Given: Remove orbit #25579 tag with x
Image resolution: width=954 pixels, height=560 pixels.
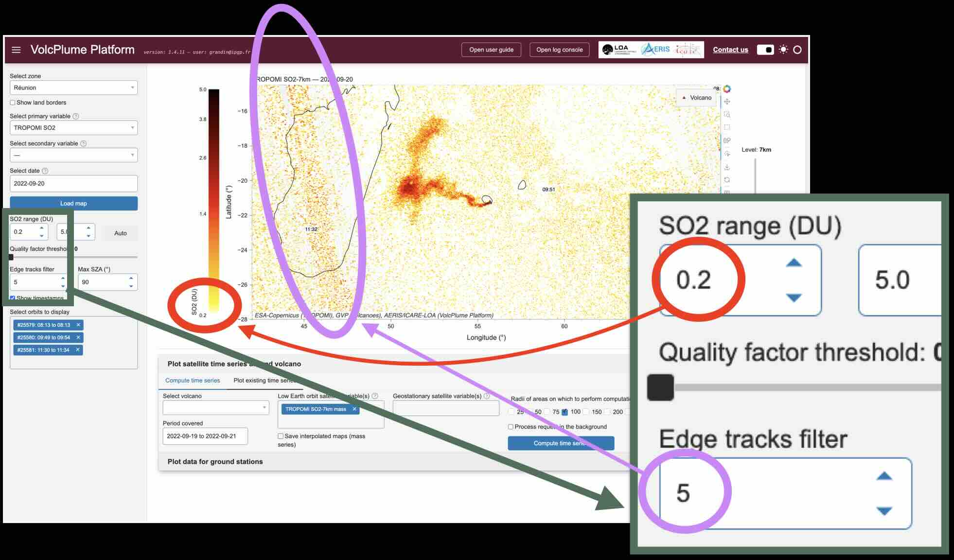Looking at the screenshot, I should click(78, 325).
